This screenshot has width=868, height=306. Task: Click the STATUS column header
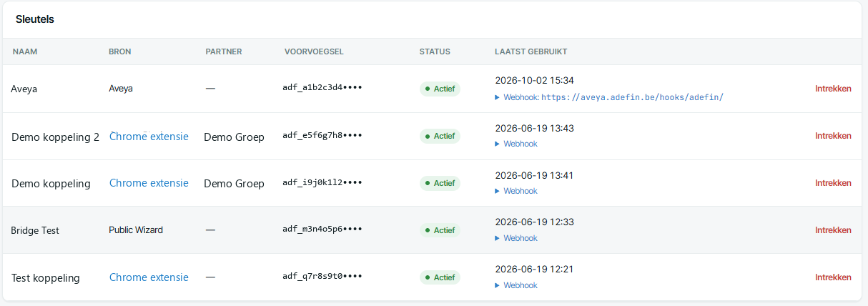tap(435, 51)
